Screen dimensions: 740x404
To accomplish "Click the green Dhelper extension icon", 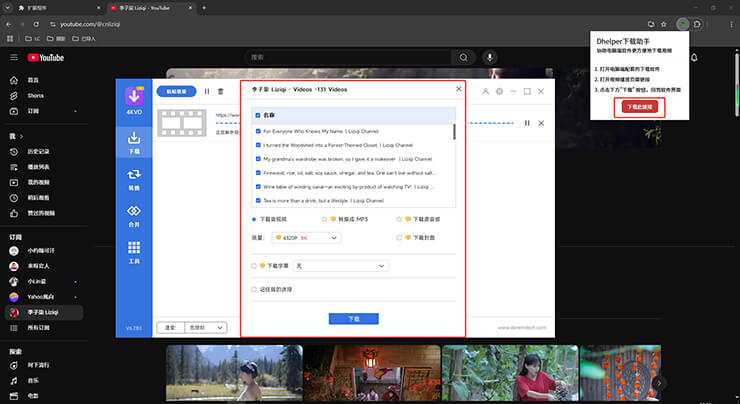I will [683, 24].
